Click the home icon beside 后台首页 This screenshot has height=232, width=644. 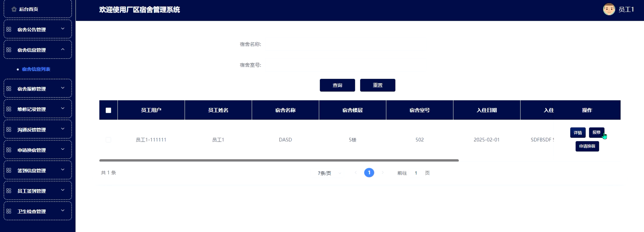(x=14, y=9)
